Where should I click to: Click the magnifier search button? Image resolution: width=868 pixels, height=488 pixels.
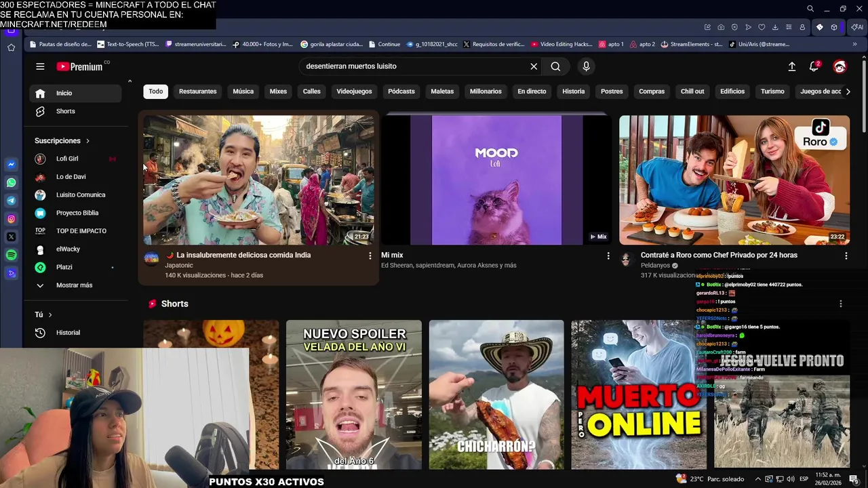tap(555, 66)
